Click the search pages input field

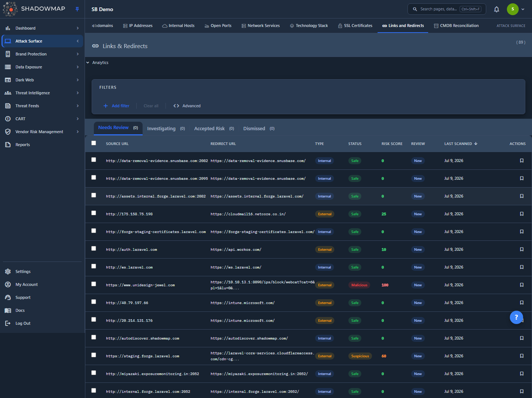point(447,9)
